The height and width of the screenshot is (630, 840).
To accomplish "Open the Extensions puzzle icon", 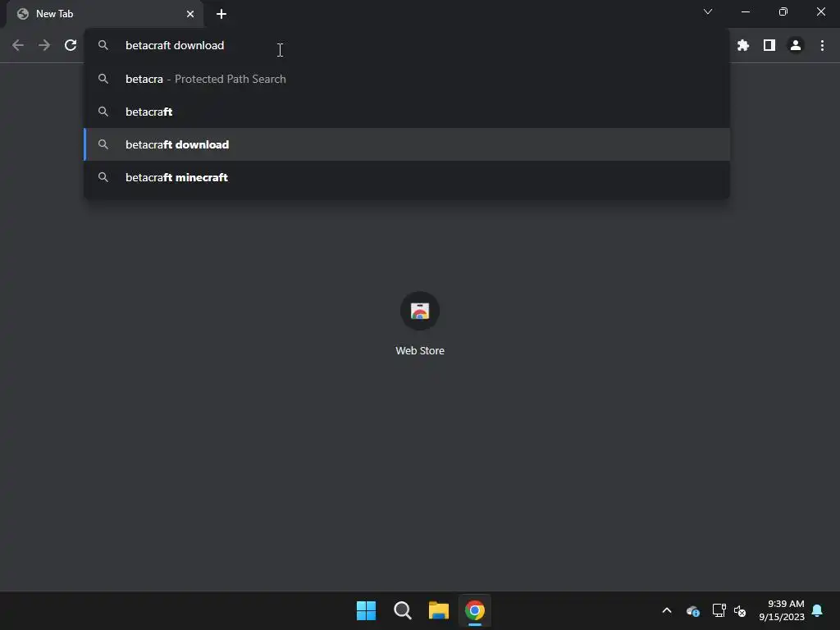I will point(743,46).
